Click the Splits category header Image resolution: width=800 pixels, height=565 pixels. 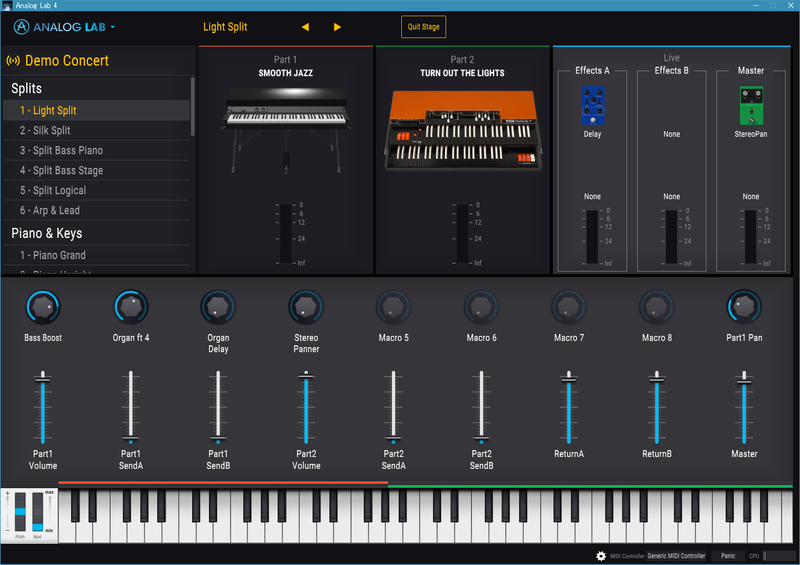click(x=27, y=88)
